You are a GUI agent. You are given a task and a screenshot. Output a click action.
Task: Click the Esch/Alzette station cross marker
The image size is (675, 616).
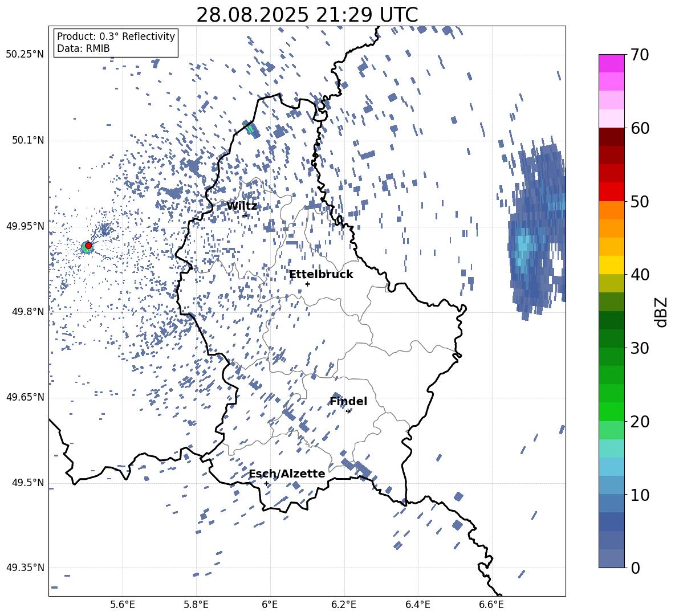coord(266,483)
